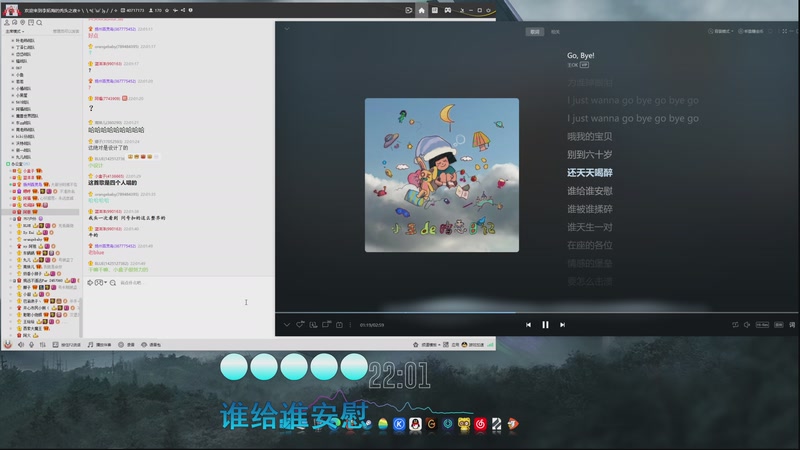Seek within the song progress bar
Viewport: 800px width, 450px height.
coord(537,312)
